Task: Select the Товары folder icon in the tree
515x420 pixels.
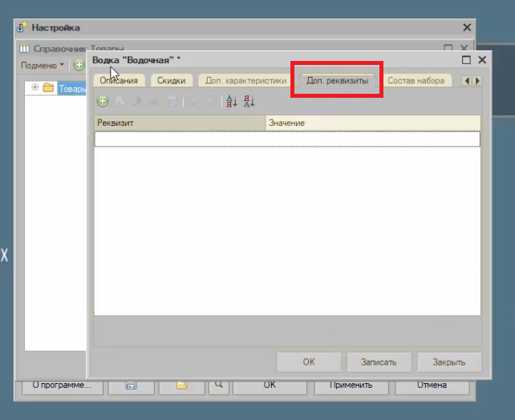Action: coord(49,88)
